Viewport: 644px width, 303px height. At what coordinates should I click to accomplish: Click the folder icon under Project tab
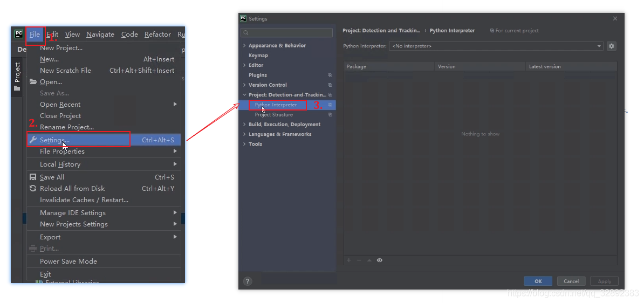click(17, 88)
